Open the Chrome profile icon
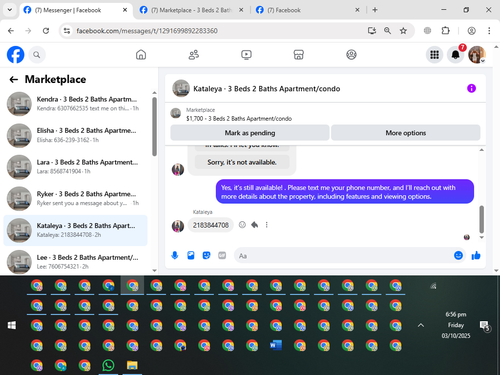Screen dimensions: 500x375 pos(471,31)
